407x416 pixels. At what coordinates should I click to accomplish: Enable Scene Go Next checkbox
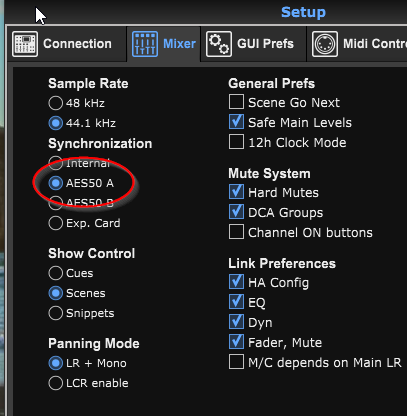[x=236, y=102]
